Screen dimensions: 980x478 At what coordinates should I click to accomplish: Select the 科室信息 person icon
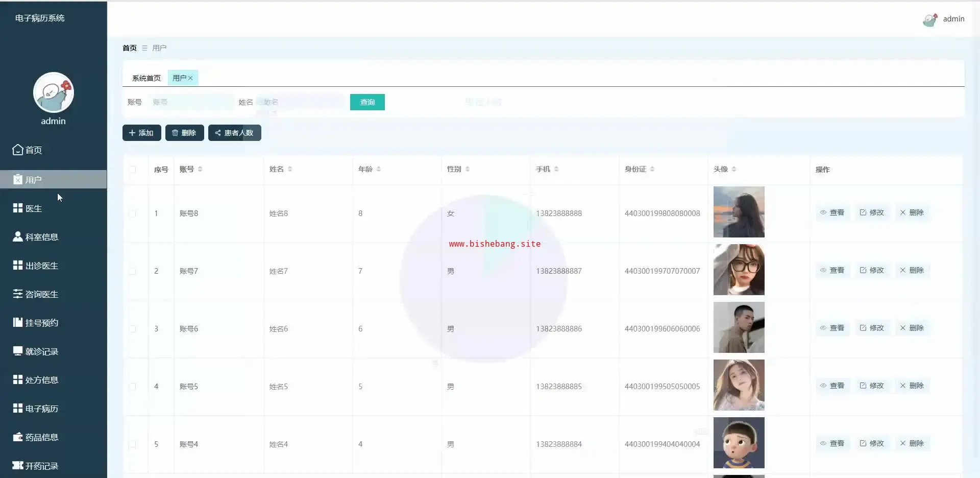click(x=18, y=236)
